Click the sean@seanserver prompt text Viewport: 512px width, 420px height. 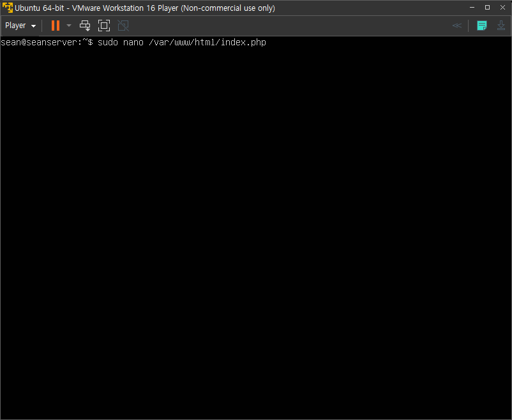47,43
